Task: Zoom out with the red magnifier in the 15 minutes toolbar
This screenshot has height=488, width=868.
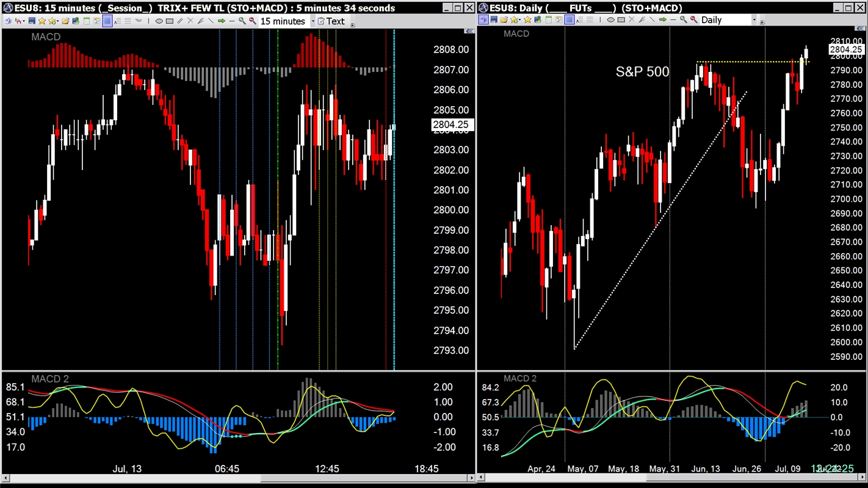Action: click(x=252, y=21)
